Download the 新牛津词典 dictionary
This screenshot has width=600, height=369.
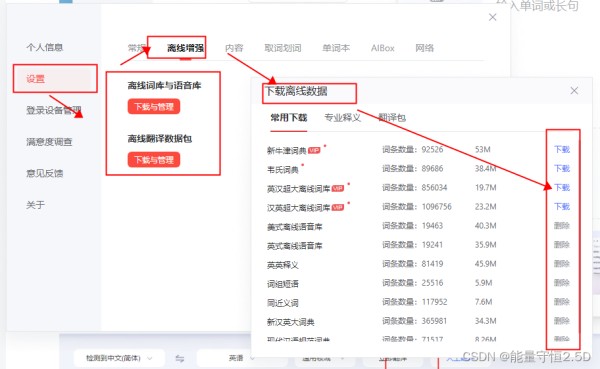562,149
